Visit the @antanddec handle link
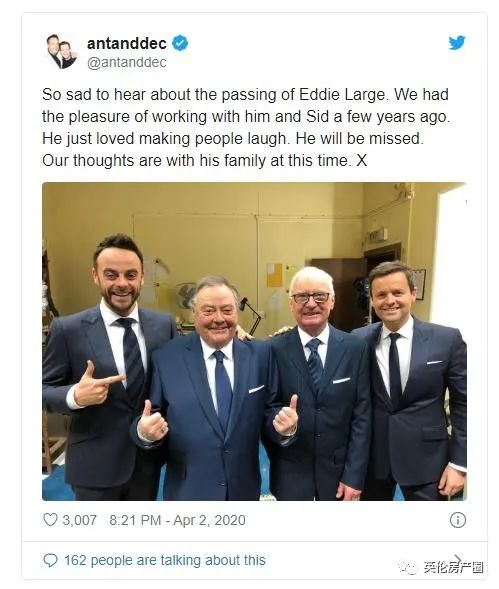499x589 pixels. (x=127, y=62)
